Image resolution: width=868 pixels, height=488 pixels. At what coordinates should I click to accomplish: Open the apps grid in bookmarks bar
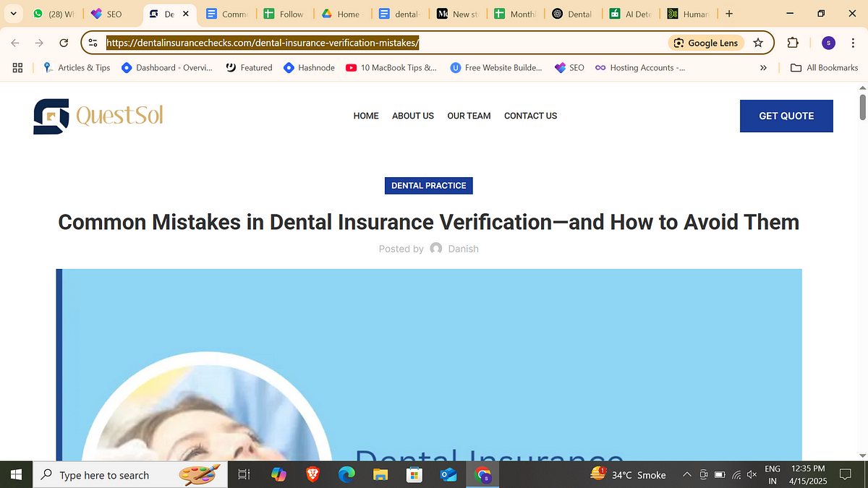(18, 67)
